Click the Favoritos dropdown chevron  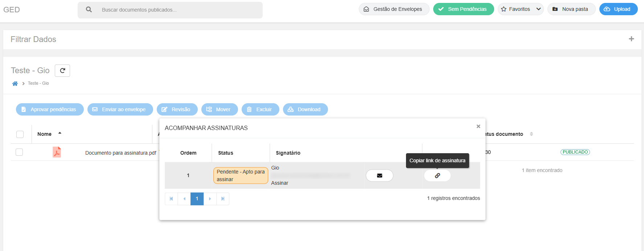(538, 9)
